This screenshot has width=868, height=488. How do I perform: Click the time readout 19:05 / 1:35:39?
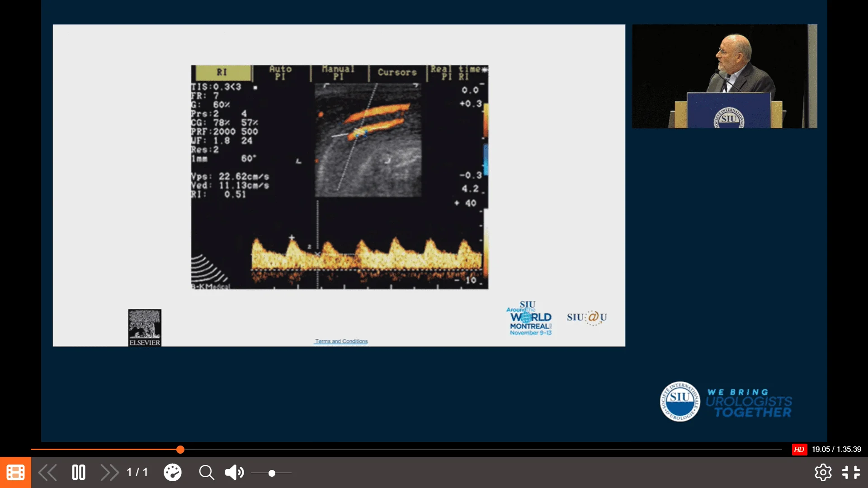coord(836,449)
